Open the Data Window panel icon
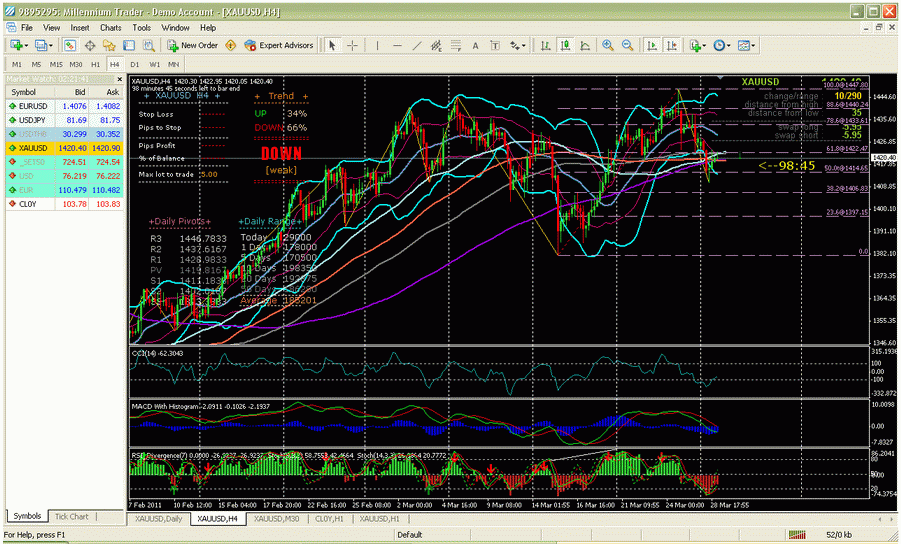This screenshot has height=544, width=901. click(x=90, y=45)
